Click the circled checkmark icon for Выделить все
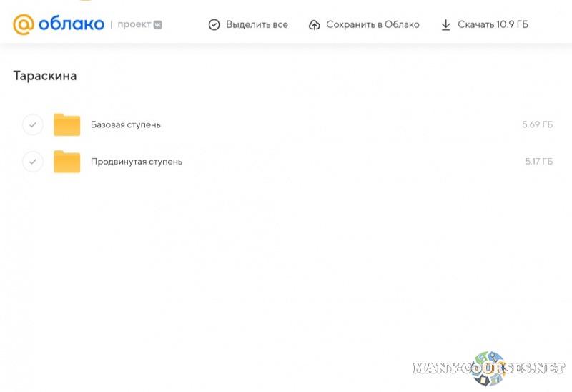Image resolution: width=572 pixels, height=392 pixels. point(214,25)
